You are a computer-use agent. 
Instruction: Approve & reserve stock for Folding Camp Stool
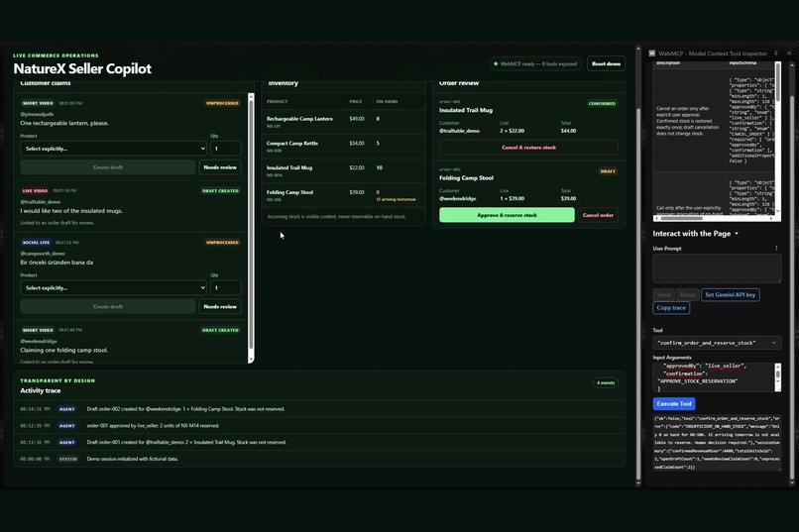click(x=507, y=215)
